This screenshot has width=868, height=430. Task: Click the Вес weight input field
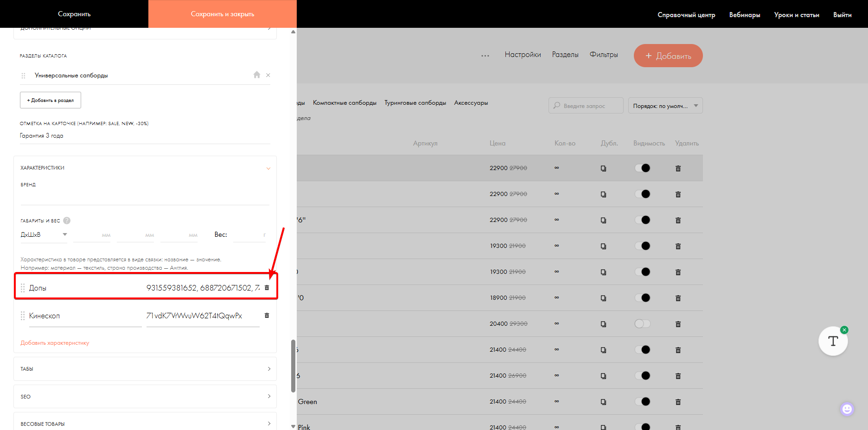pyautogui.click(x=249, y=235)
